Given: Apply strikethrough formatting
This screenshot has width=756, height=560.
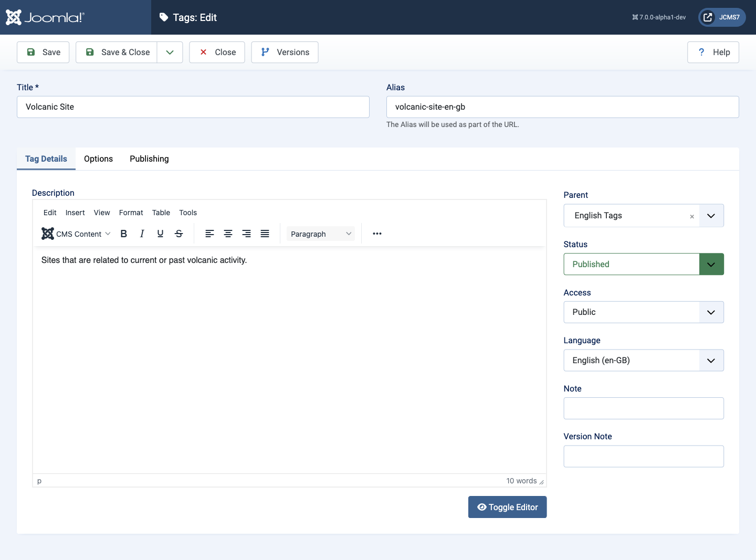Looking at the screenshot, I should point(178,234).
